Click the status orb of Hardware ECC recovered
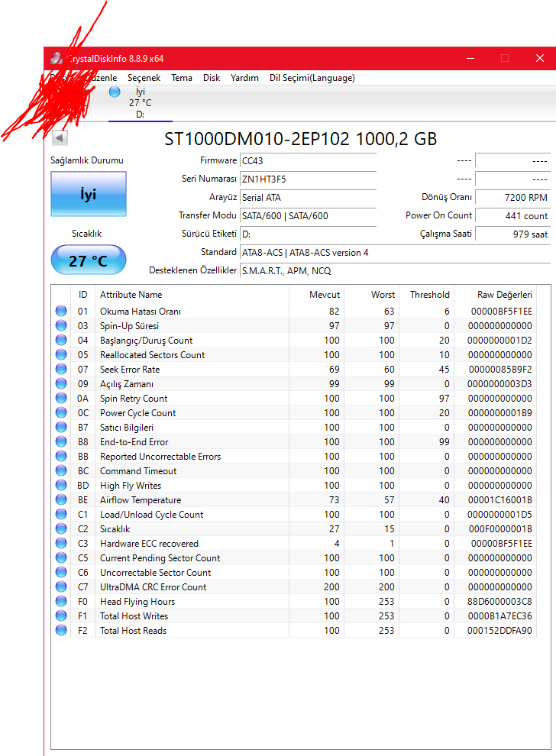 tap(61, 543)
